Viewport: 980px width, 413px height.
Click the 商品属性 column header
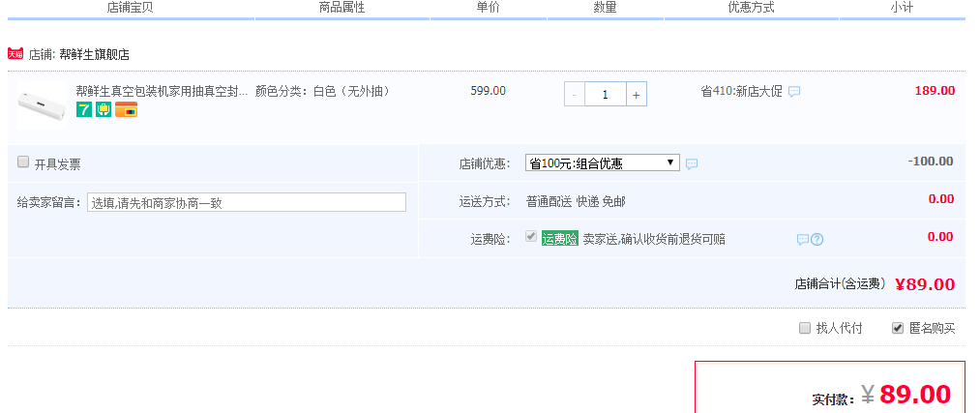tap(342, 8)
